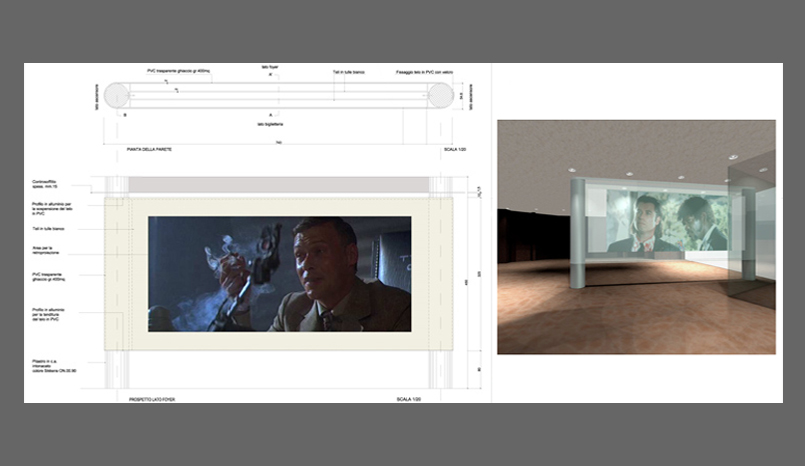Click 'SCALA 1/20' beside PIANTA DELLA PARETE
This screenshot has height=466, width=805.
coord(455,149)
